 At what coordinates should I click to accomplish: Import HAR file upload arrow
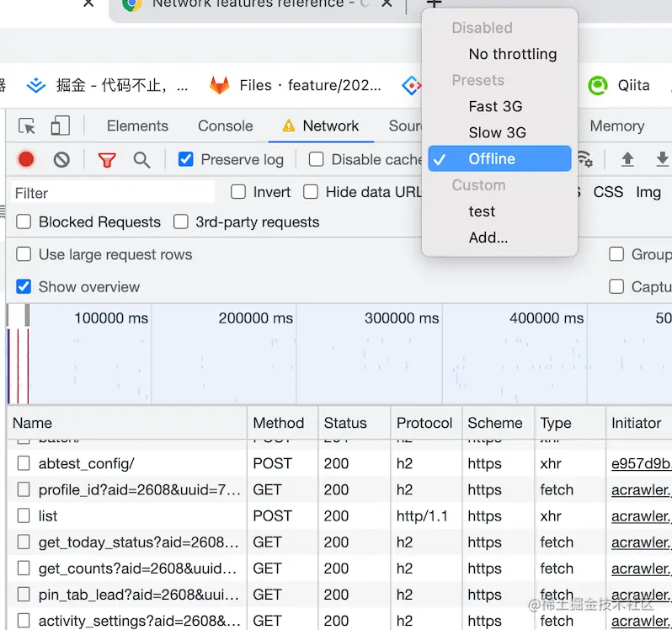(627, 159)
